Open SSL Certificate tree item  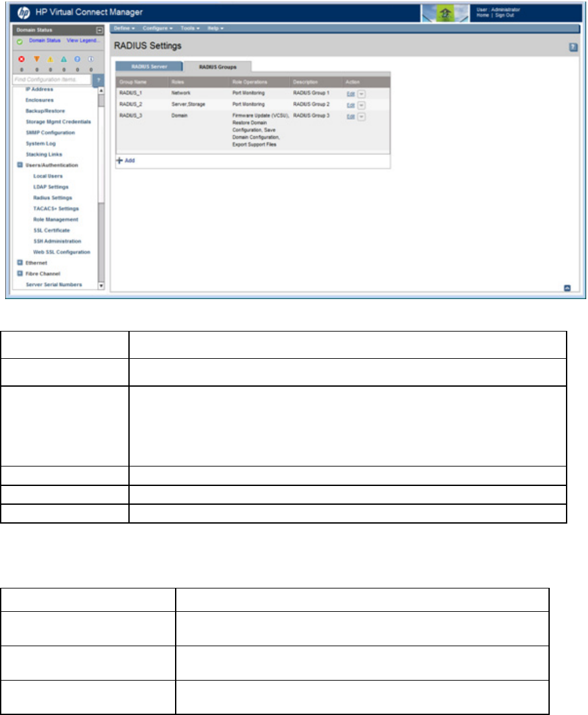(51, 231)
